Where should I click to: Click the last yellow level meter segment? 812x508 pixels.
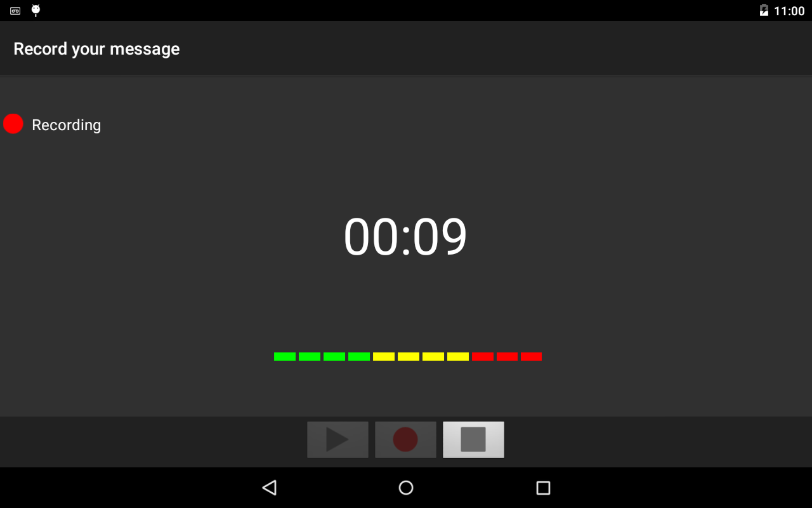point(458,357)
